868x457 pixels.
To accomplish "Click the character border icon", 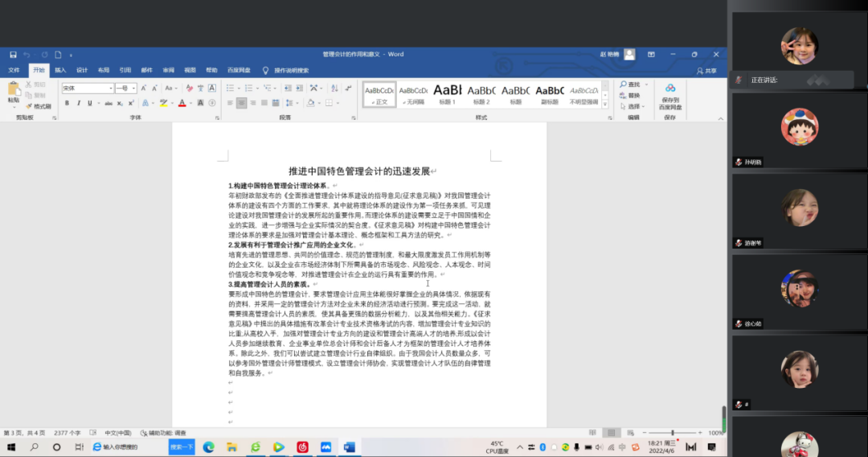I will (x=212, y=88).
